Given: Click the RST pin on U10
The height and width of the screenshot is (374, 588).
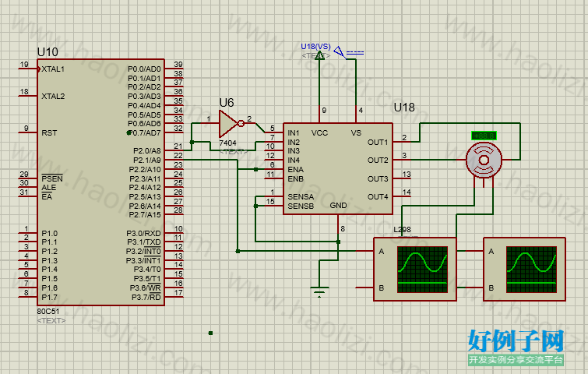Looking at the screenshot, I should click(x=49, y=132).
